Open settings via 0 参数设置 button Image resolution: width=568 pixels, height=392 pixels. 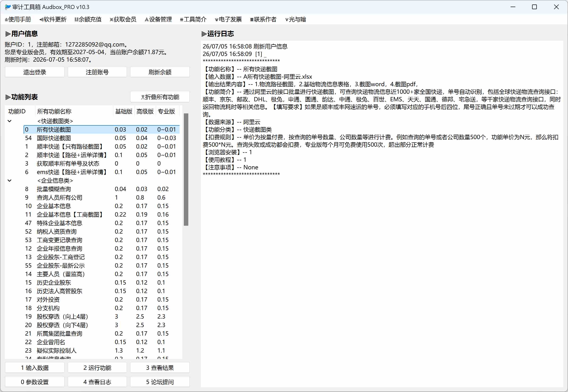click(35, 382)
